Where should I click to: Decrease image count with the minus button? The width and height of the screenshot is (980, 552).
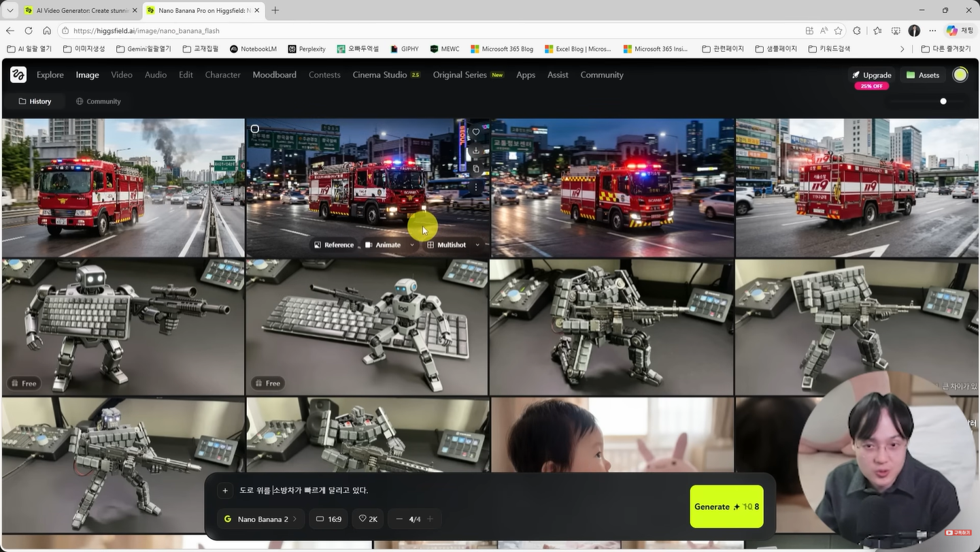coord(399,519)
